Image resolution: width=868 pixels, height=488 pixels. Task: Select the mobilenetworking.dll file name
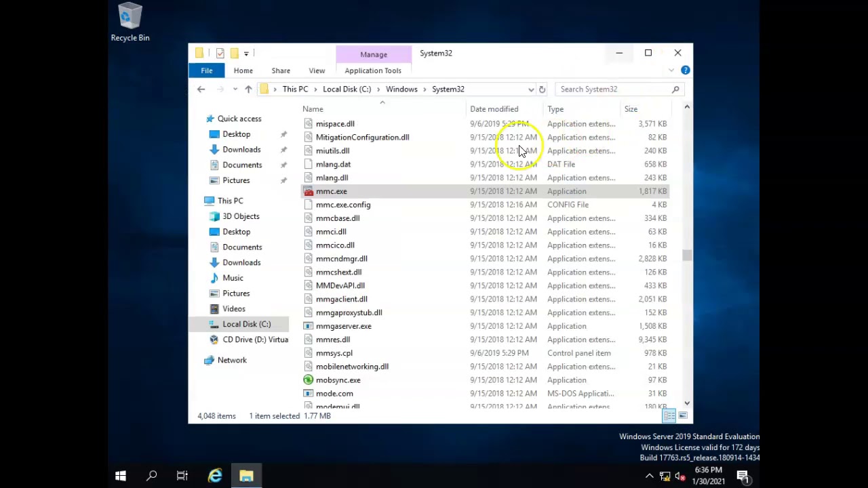[352, 367]
